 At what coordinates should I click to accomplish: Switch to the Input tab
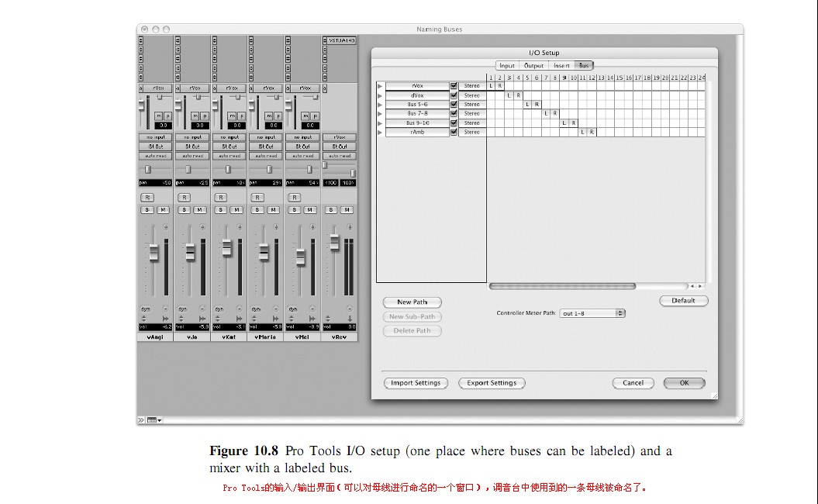[506, 66]
